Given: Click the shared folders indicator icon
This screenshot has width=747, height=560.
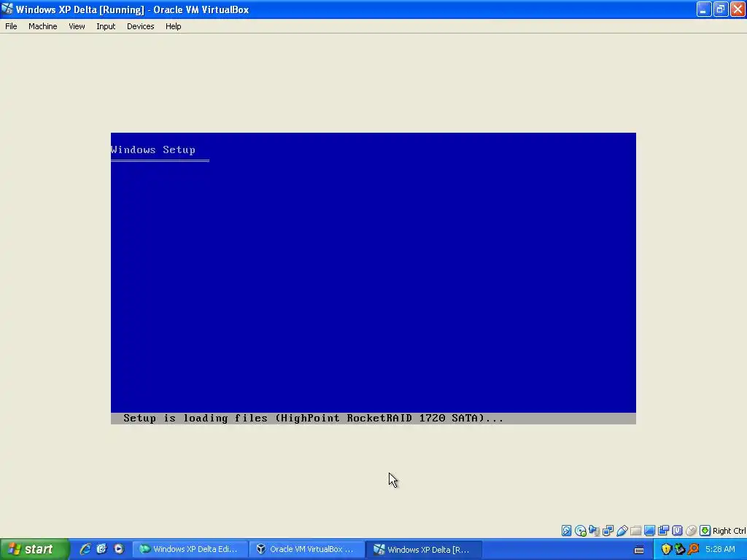Looking at the screenshot, I should point(635,531).
